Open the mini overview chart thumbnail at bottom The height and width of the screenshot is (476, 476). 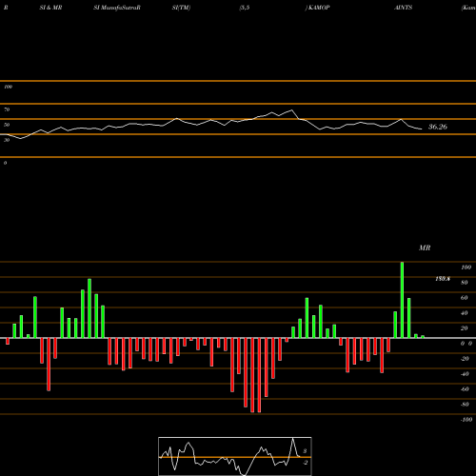tap(235, 456)
